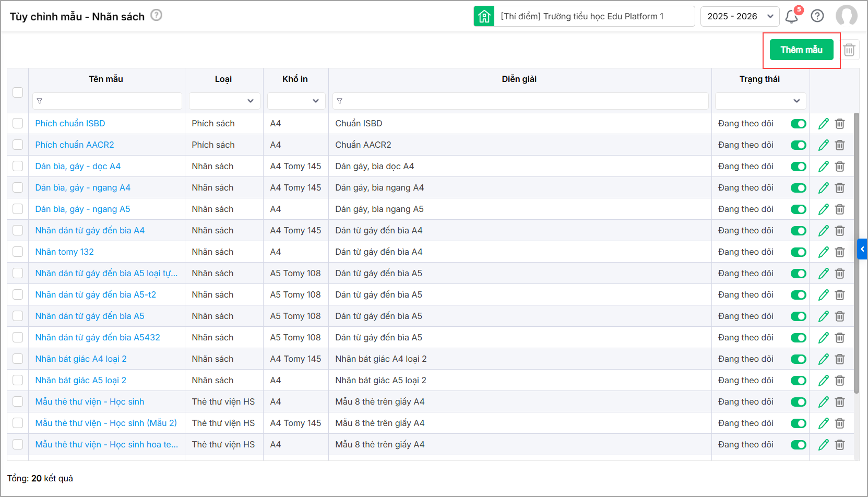
Task: Open the notifications bell
Action: (x=792, y=17)
